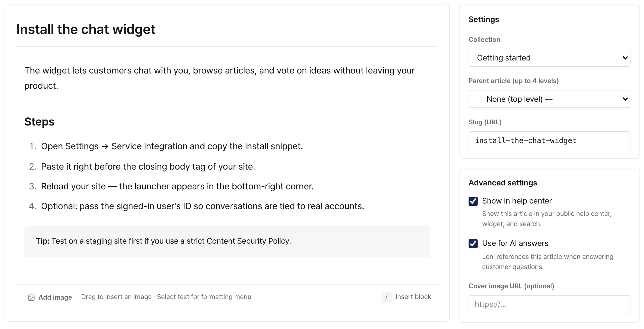This screenshot has width=644, height=329.
Task: Toggle Use for AI answers checkbox
Action: coord(473,243)
